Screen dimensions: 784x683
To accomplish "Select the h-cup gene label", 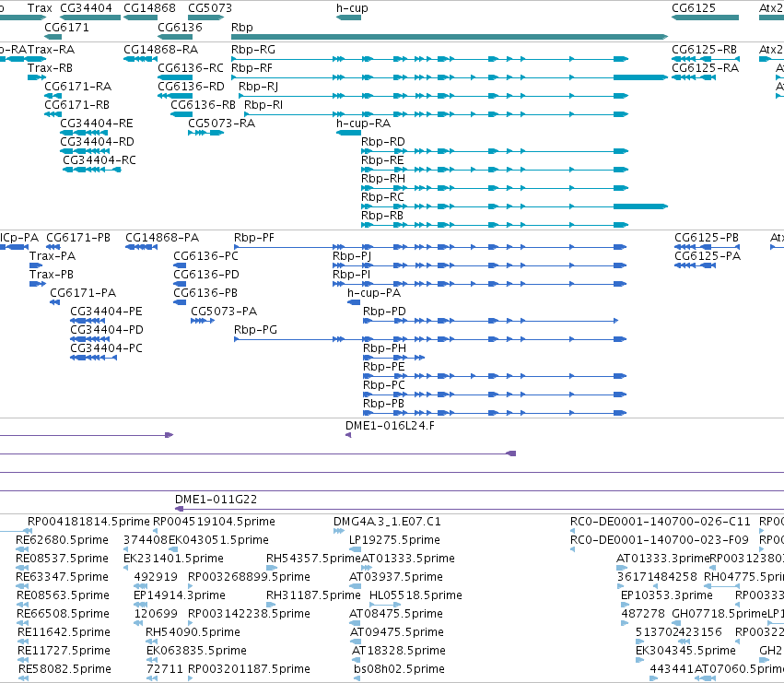I will click(352, 8).
